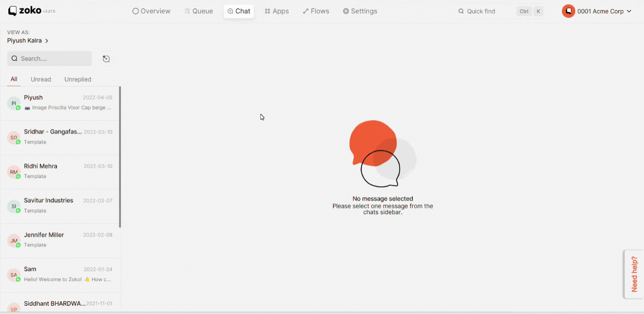The width and height of the screenshot is (644, 314).
Task: Click Jennifer Miller's JM avatar icon
Action: coord(14,241)
